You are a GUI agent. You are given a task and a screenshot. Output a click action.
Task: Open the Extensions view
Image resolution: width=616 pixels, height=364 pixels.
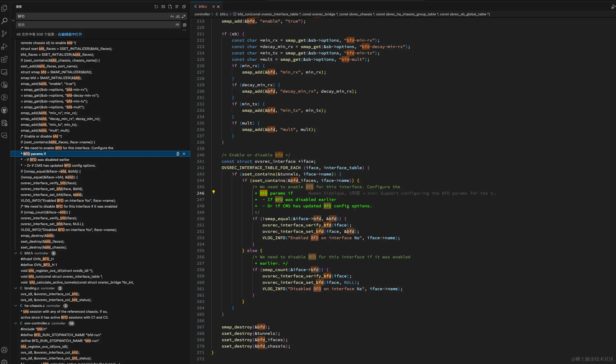(4, 59)
